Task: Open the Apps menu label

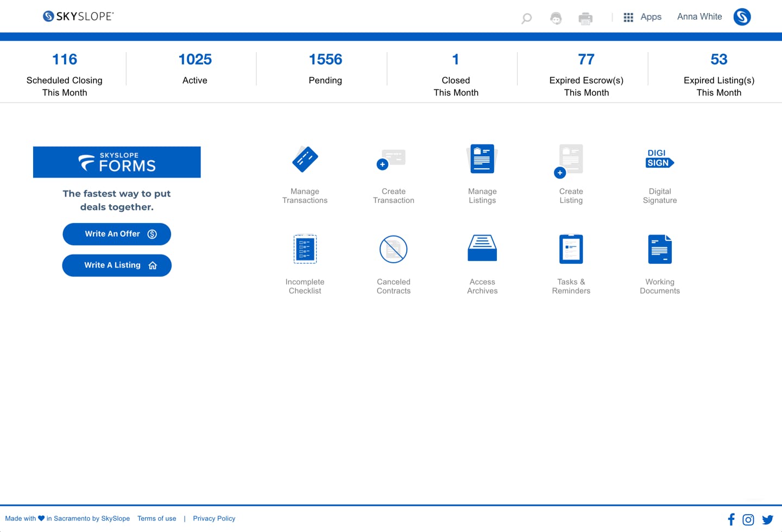Action: pyautogui.click(x=651, y=17)
